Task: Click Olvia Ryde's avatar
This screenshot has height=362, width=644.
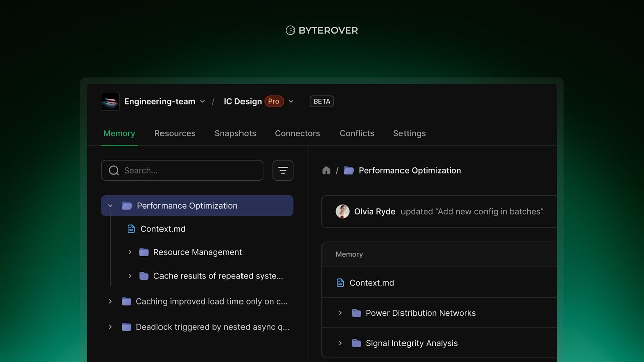Action: pos(343,211)
